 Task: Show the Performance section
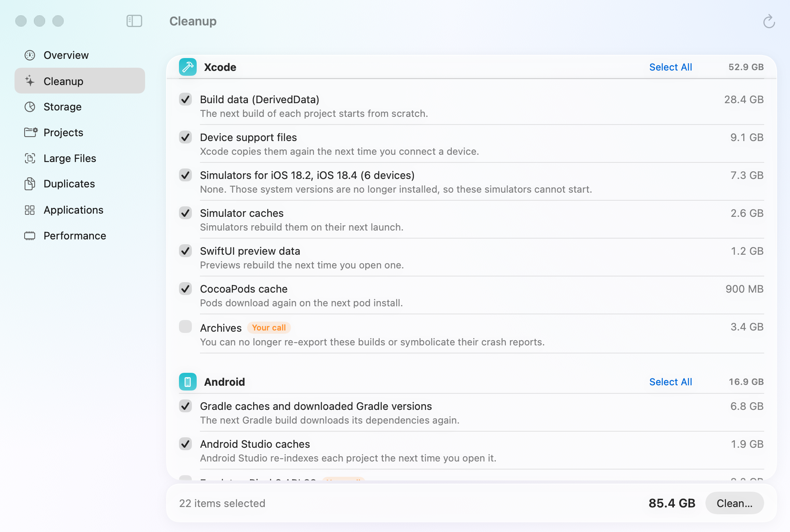click(x=80, y=236)
